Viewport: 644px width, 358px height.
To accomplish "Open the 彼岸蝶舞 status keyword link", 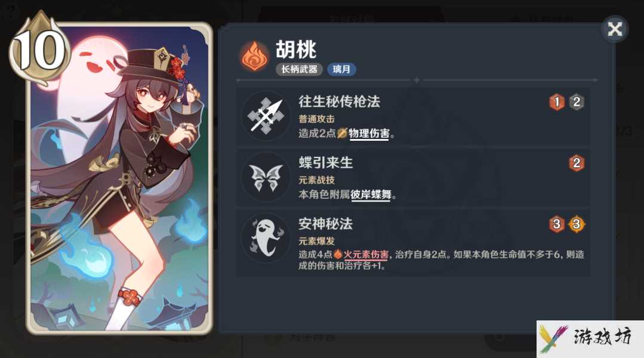I will (x=371, y=195).
